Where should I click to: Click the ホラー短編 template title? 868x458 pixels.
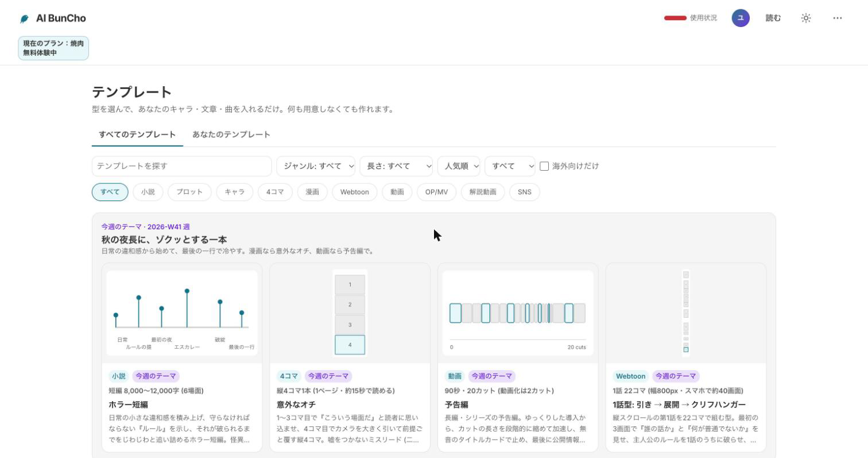pos(129,405)
